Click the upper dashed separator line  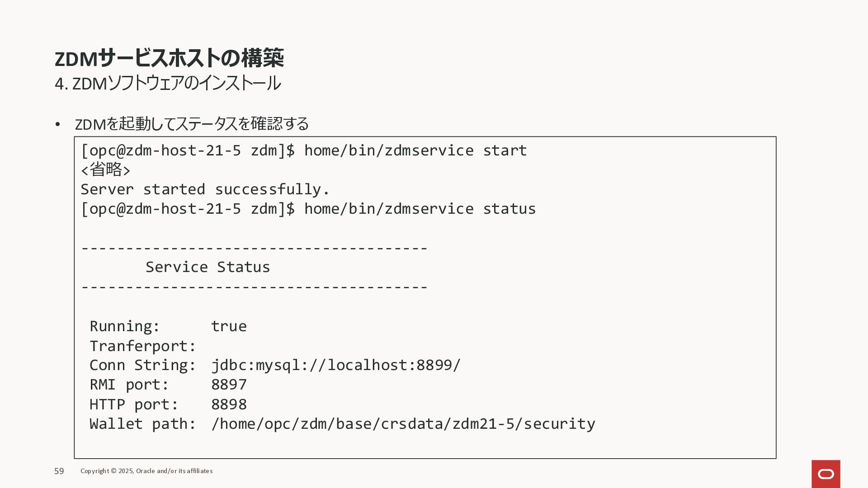point(254,248)
